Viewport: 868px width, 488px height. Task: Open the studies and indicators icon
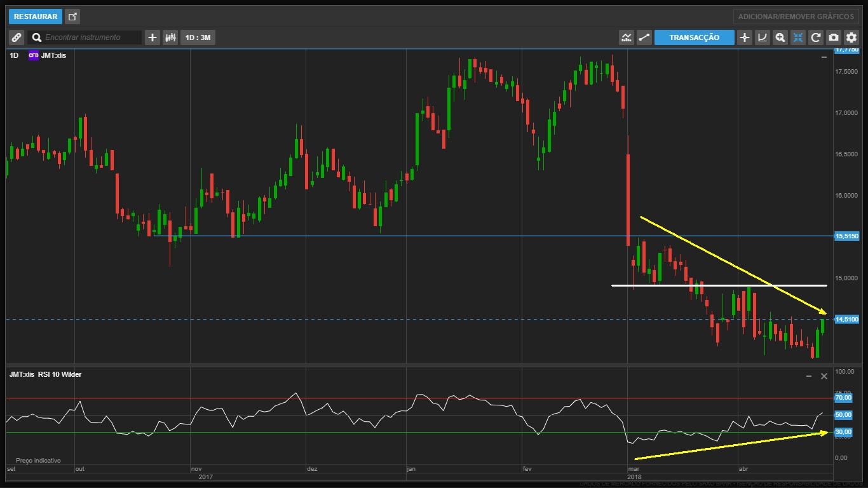(x=627, y=37)
